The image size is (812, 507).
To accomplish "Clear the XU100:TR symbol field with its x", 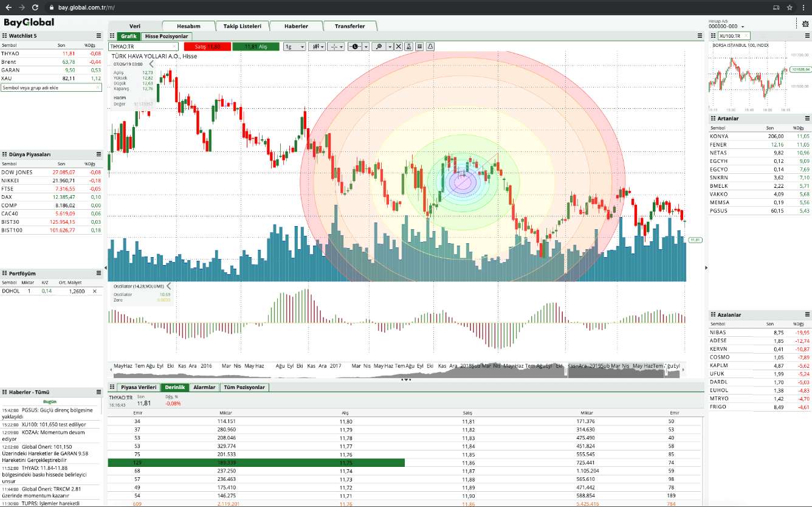I will click(747, 36).
